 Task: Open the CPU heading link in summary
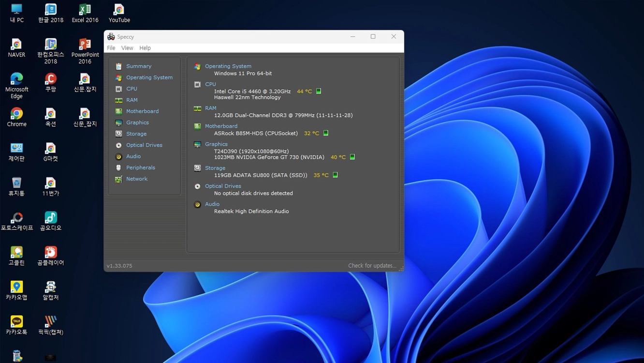(210, 84)
